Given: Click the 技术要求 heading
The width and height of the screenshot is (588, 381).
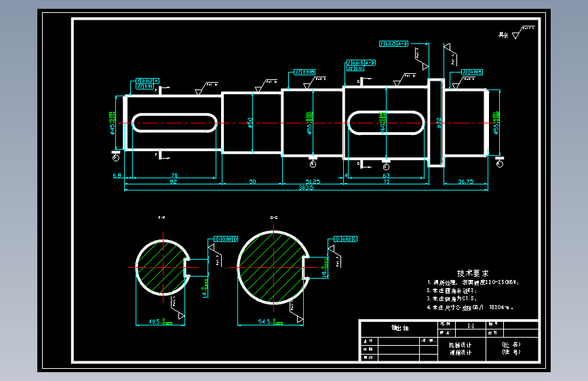Looking at the screenshot, I should (x=473, y=273).
